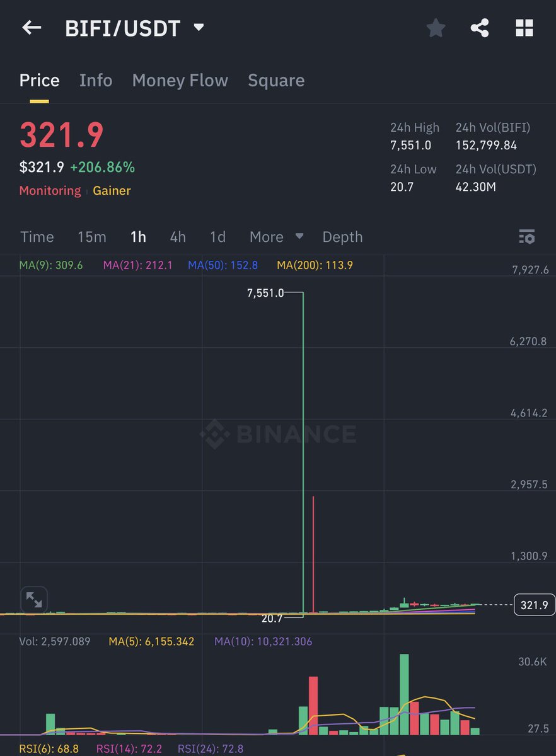Screen dimensions: 556x756
Task: Open the Money Flow tab
Action: point(180,81)
